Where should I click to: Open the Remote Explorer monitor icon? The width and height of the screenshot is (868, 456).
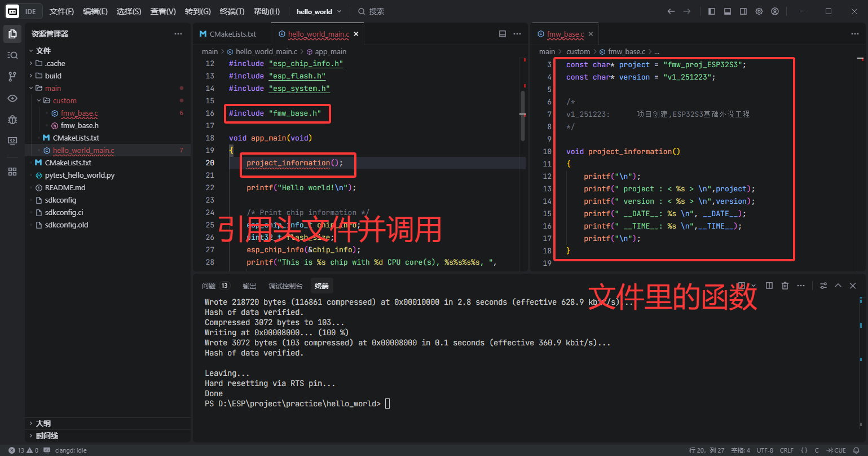[x=12, y=141]
